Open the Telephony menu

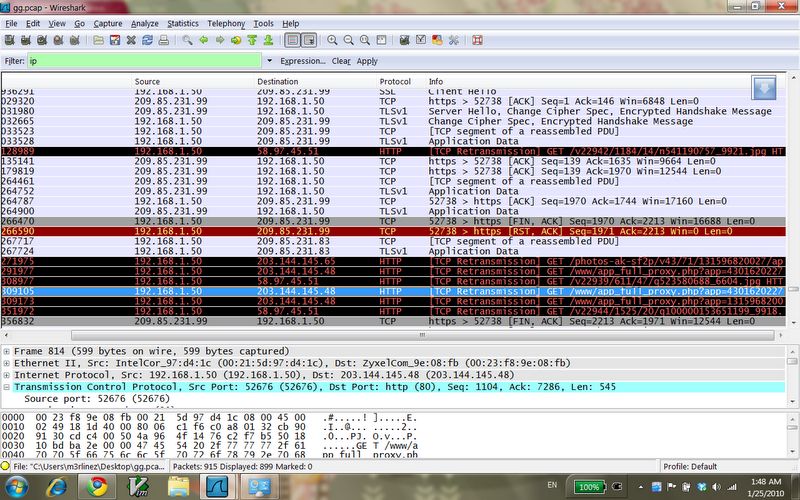(x=226, y=23)
